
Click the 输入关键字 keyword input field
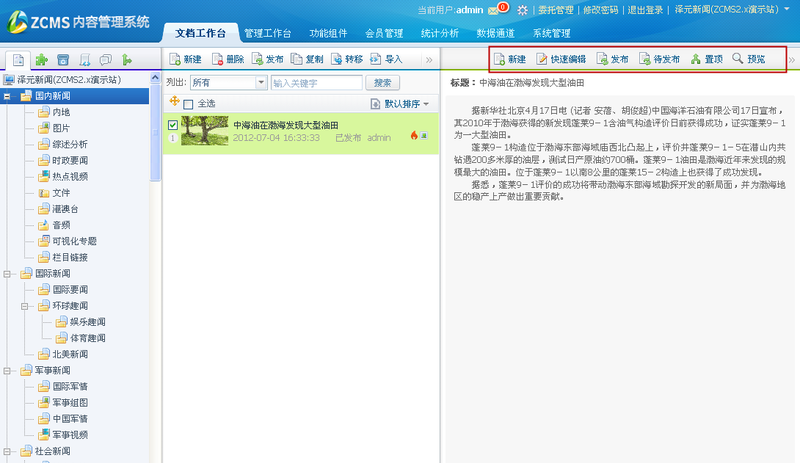click(x=313, y=82)
